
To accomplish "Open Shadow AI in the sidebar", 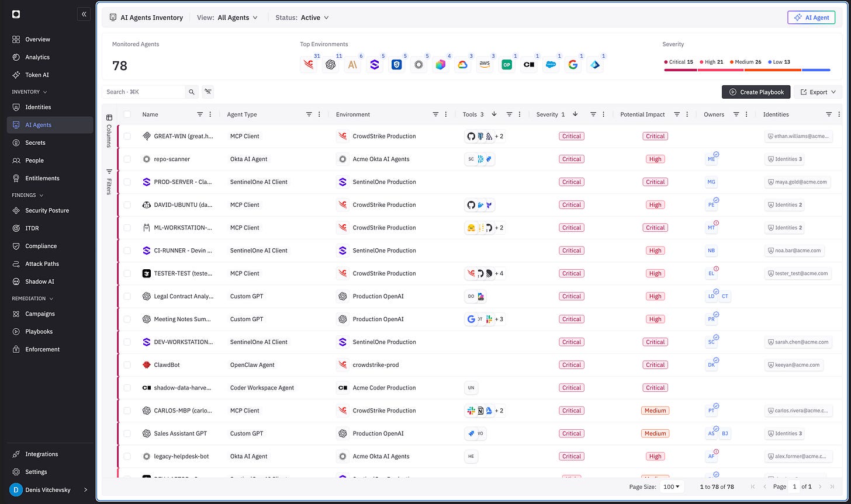I will (x=50, y=281).
